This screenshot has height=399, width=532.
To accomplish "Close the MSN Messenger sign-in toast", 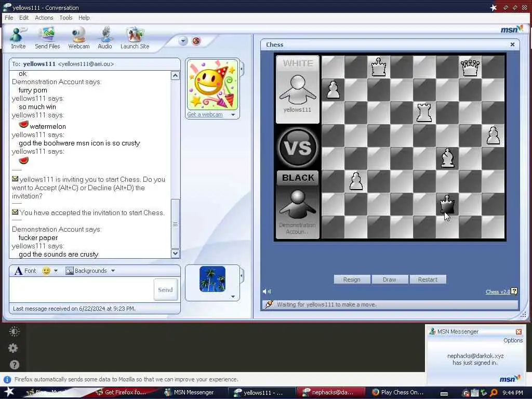I will click(x=518, y=331).
